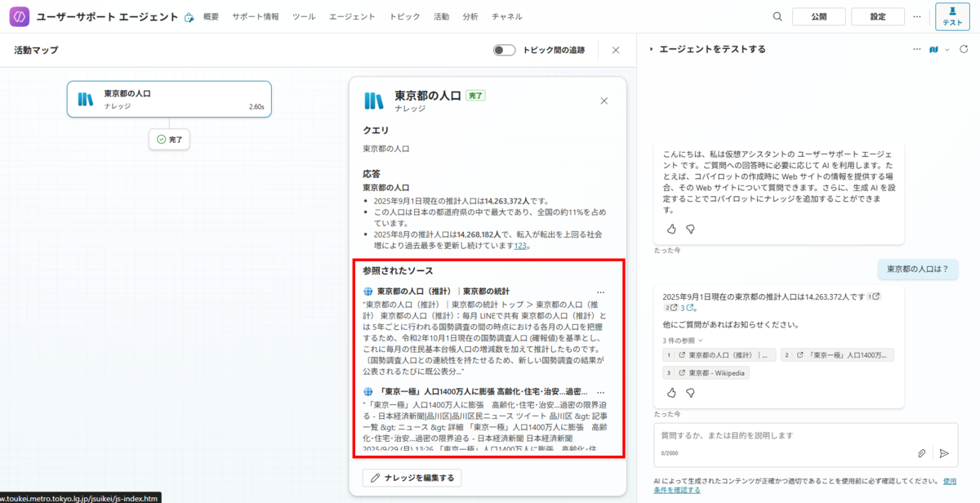Open reference chip 「東京一極」人口1400万

point(837,355)
